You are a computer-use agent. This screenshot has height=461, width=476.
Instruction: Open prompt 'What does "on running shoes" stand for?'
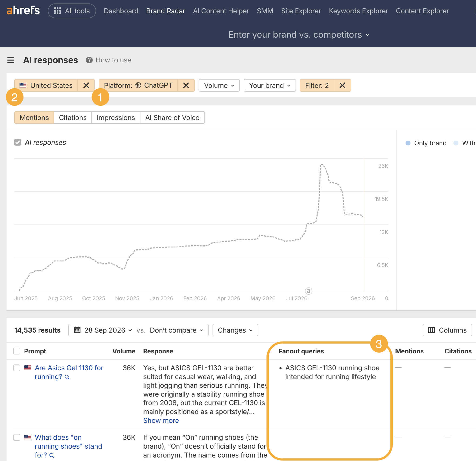(68, 446)
